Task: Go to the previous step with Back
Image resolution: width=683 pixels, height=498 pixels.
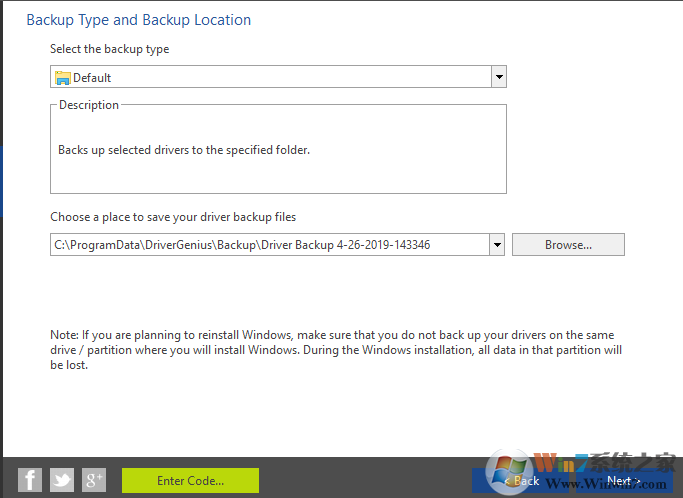Action: click(522, 481)
